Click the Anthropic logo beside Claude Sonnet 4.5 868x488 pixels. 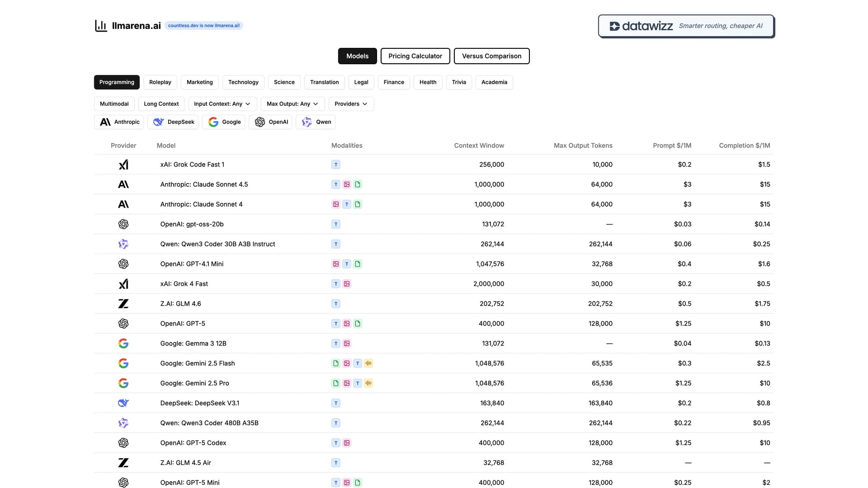123,184
